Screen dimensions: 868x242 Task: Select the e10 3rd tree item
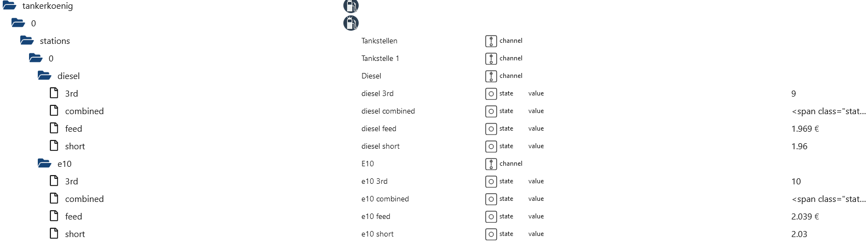[x=71, y=182]
